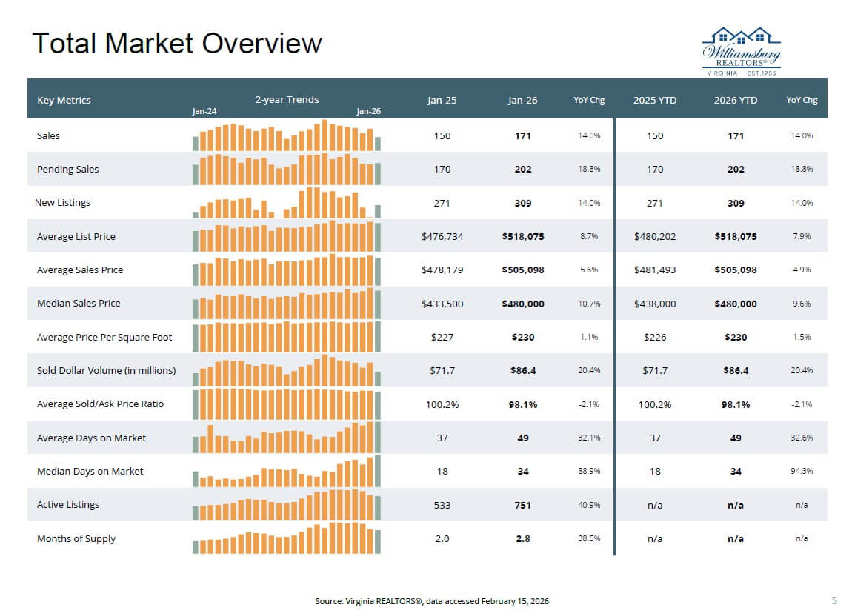Select the 2025 YTD column header
Image resolution: width=852 pixels, height=616 pixels.
click(x=655, y=100)
